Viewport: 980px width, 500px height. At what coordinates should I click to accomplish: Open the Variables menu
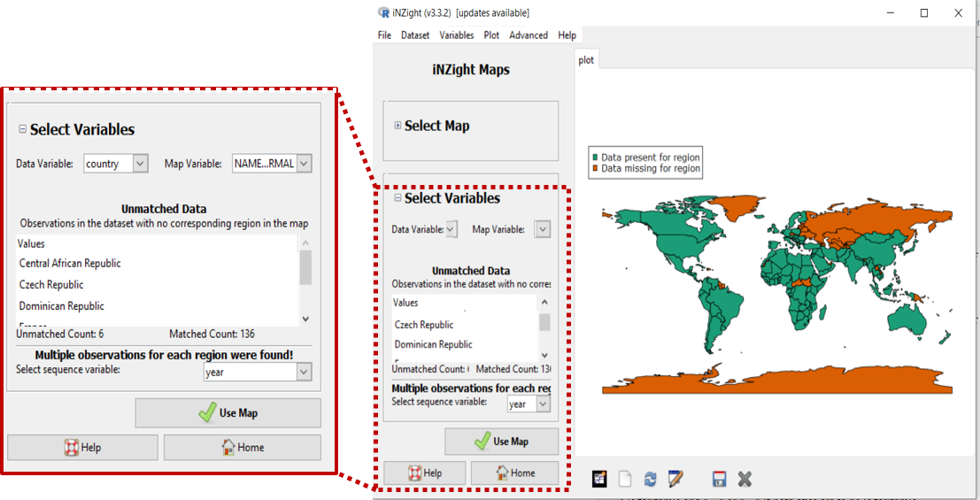(x=456, y=35)
